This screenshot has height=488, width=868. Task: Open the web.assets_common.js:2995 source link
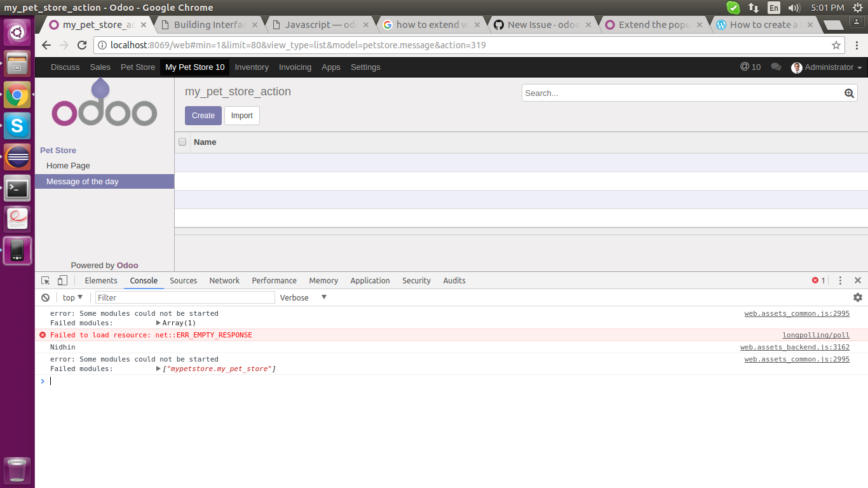click(797, 313)
